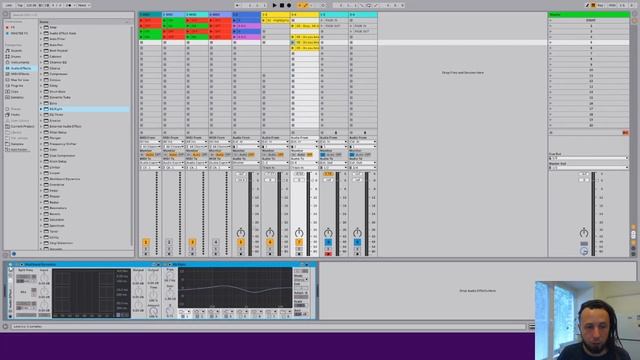Select Multiband Dynamics in the browser list
The height and width of the screenshot is (360, 640).
click(x=65, y=179)
